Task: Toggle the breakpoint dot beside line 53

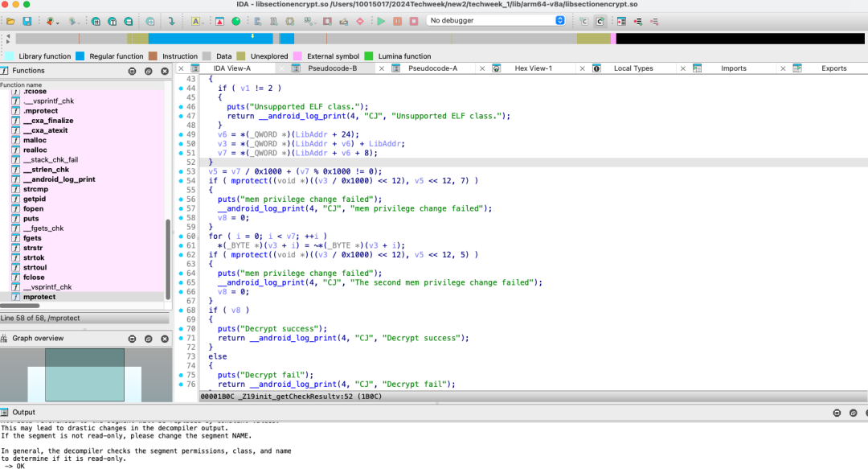Action: click(182, 171)
